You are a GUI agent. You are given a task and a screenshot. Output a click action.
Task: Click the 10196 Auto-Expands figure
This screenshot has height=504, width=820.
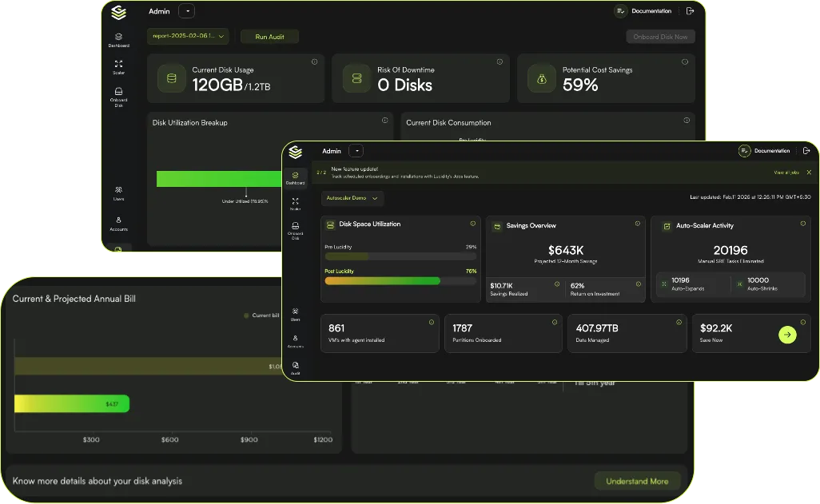coord(680,280)
